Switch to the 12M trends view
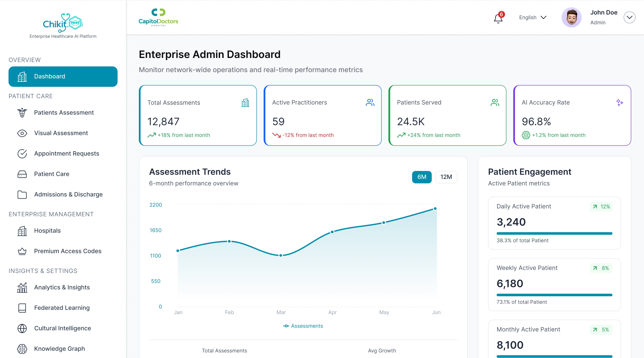Screen dimensions: 644x358 point(446,177)
